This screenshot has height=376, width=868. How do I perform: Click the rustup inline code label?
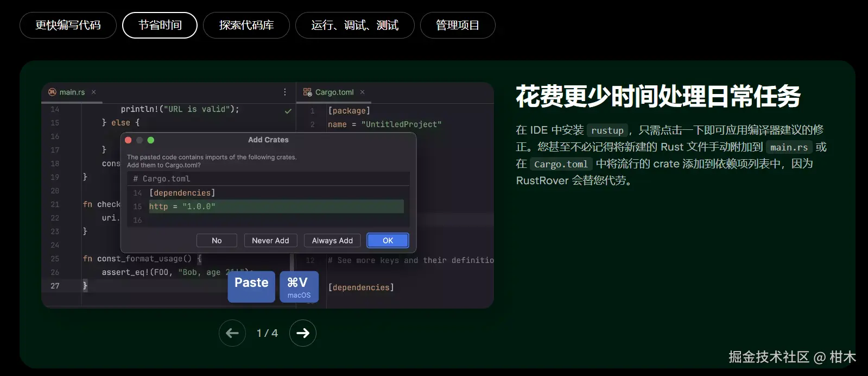(x=607, y=130)
